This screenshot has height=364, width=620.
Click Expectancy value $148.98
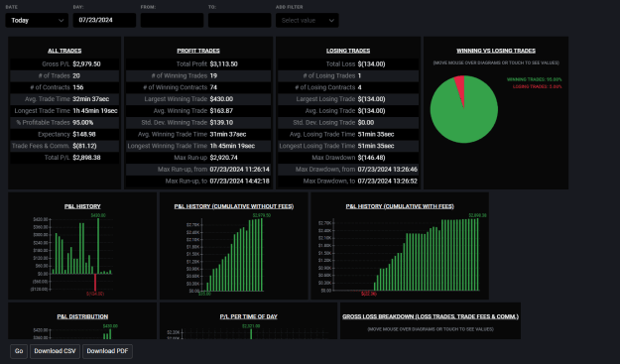[84, 134]
